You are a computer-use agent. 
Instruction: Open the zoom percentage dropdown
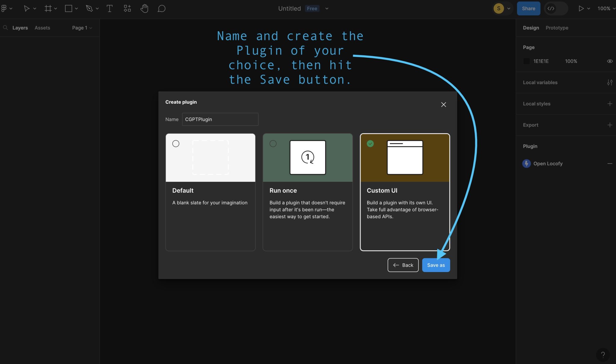pos(605,8)
